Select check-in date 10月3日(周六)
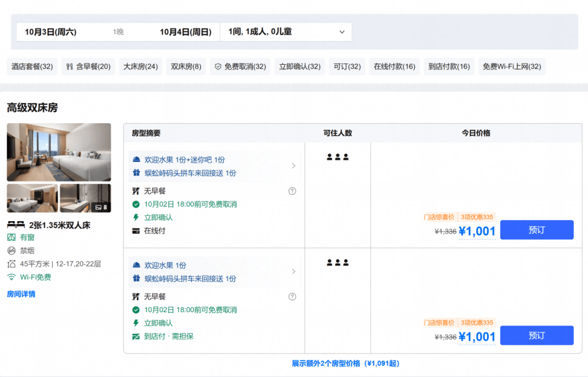Screen dimensions: 588x377 (x=51, y=32)
